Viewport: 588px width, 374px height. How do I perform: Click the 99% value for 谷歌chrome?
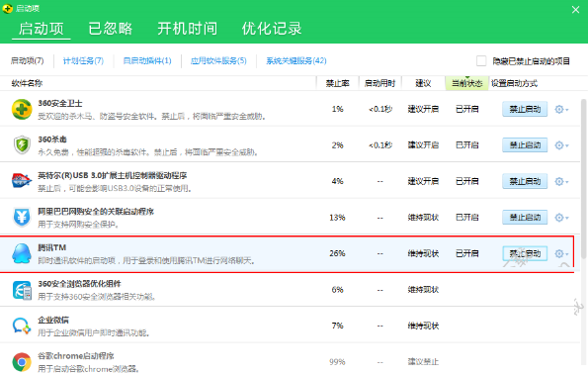tap(338, 362)
